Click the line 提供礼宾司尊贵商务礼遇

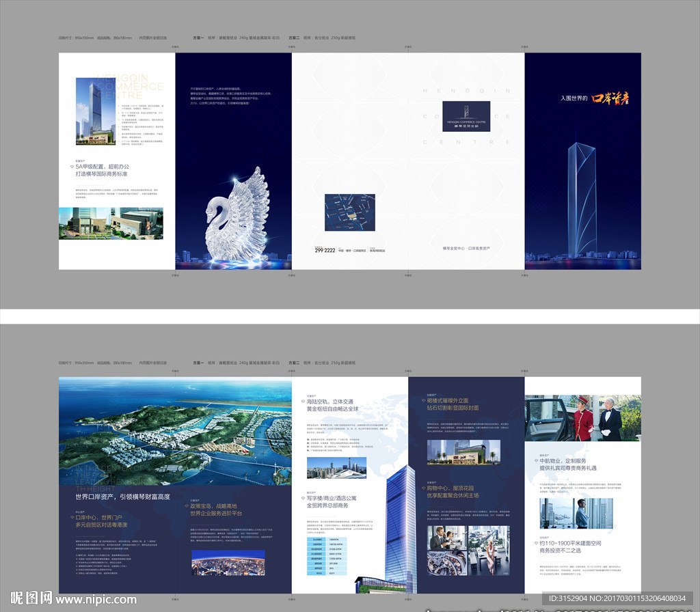pyautogui.click(x=568, y=469)
